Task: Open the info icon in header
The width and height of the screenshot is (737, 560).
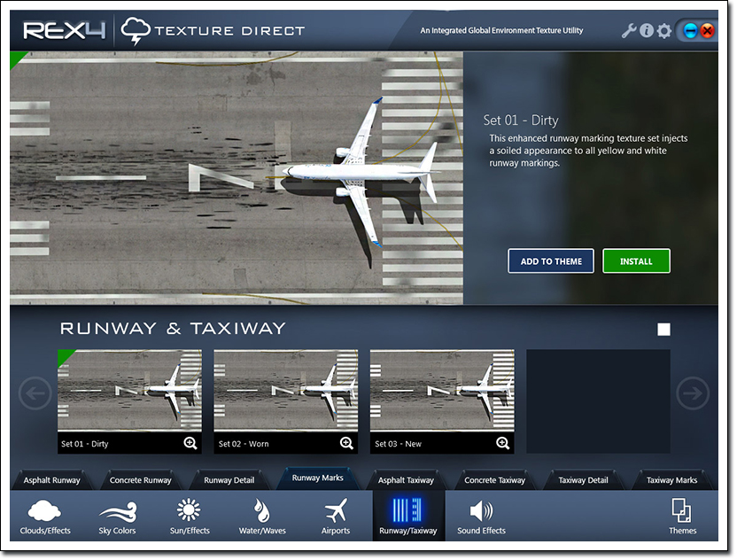Action: tap(647, 31)
